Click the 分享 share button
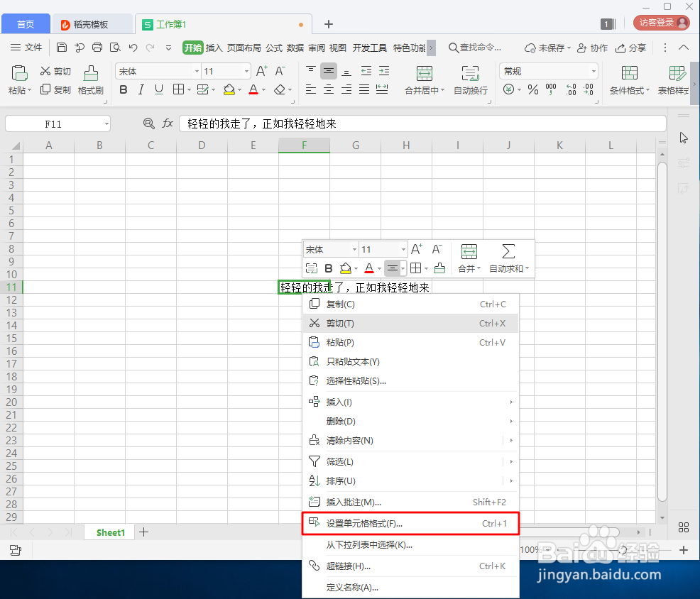 630,48
